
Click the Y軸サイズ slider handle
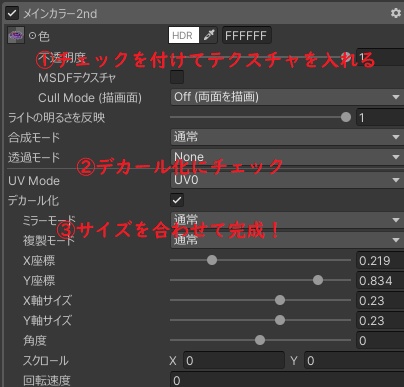[280, 320]
